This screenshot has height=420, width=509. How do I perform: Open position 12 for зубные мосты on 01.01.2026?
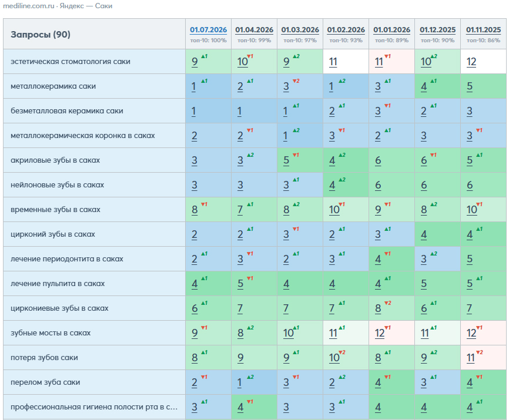coord(380,333)
